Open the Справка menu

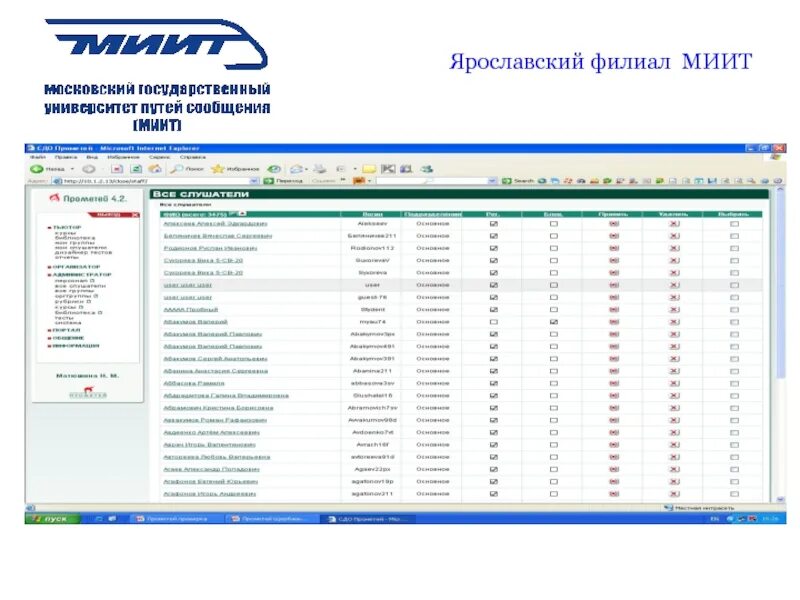193,157
